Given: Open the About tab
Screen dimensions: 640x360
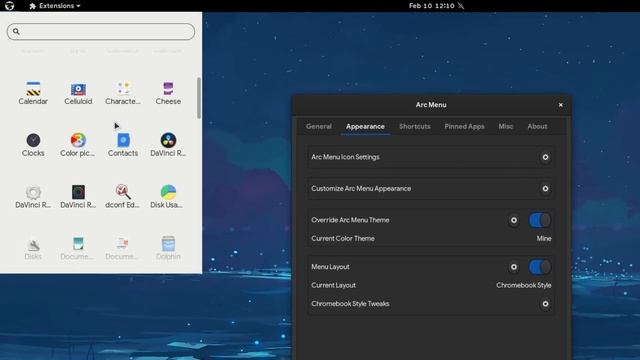Looking at the screenshot, I should (537, 127).
